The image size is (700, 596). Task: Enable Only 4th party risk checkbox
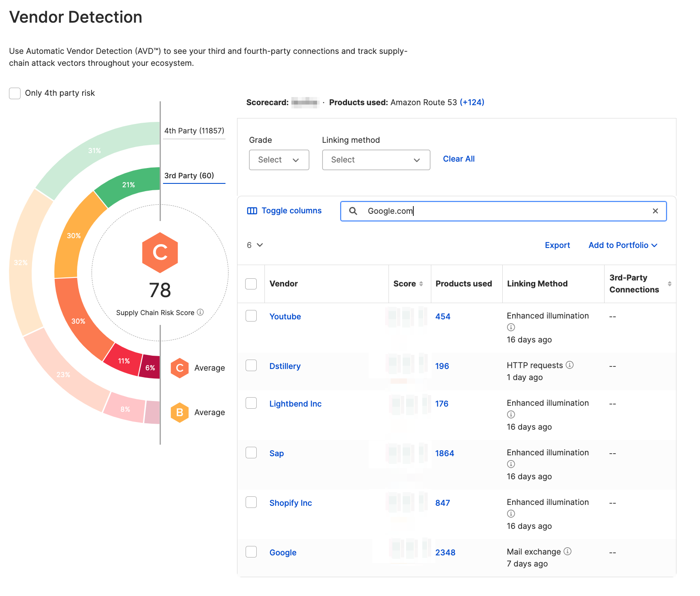[x=15, y=93]
